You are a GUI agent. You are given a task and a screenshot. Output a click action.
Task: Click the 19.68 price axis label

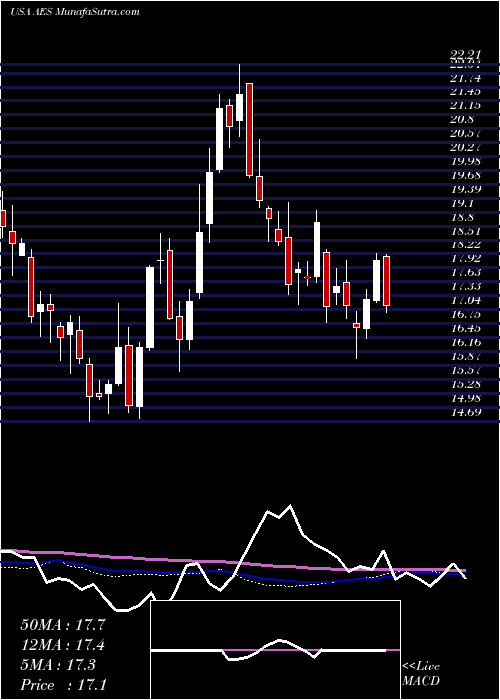point(465,175)
